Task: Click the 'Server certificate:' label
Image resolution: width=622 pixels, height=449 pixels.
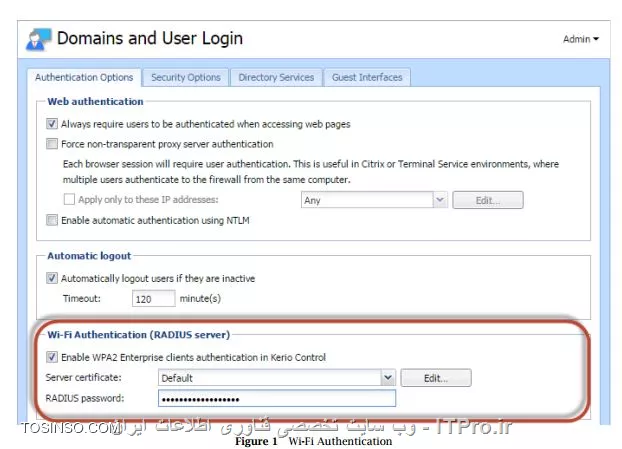Action: (x=83, y=377)
